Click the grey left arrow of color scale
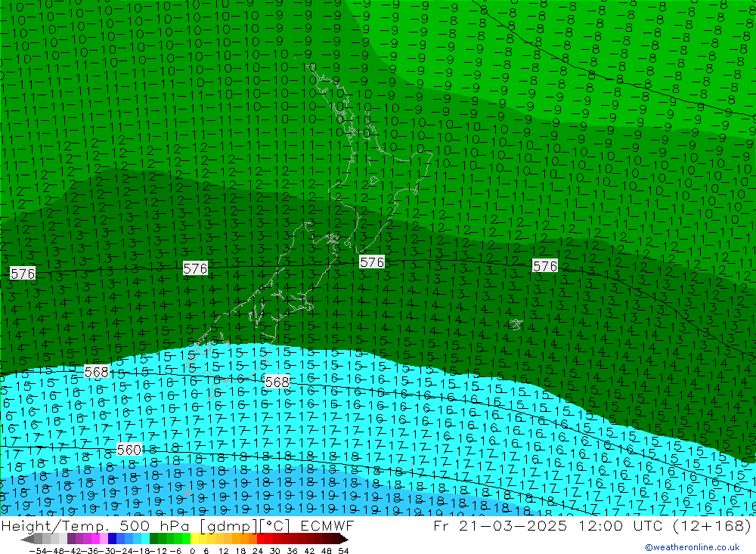The height and width of the screenshot is (554, 756). [27, 540]
